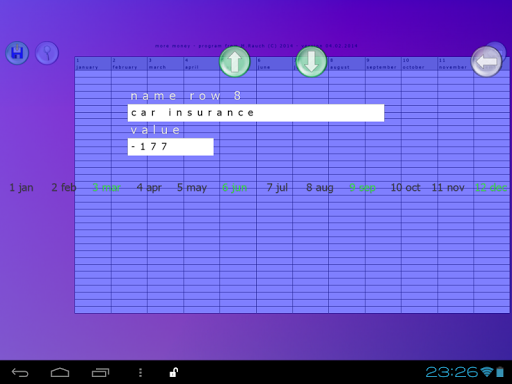Toggle the 6 jun month selection
The height and width of the screenshot is (384, 512).
coord(235,188)
